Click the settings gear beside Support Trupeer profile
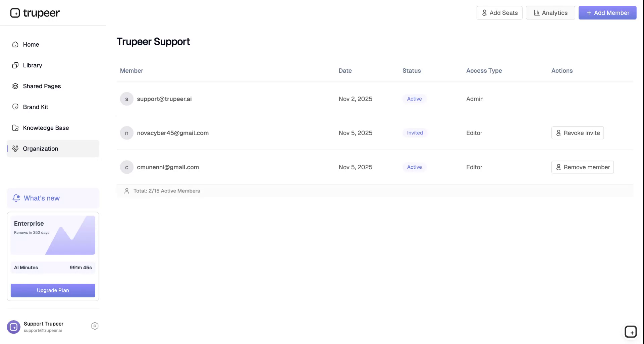 (x=95, y=326)
